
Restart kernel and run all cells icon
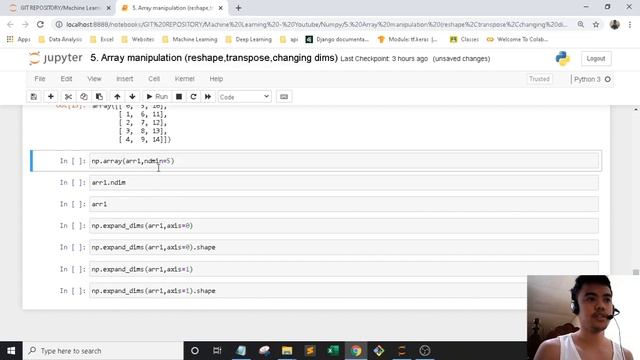pos(208,97)
